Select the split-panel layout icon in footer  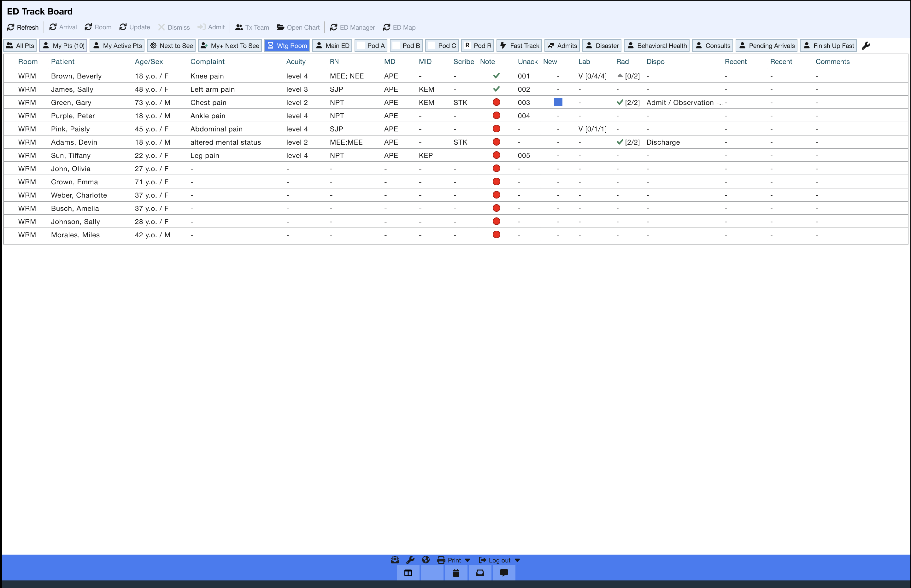[408, 573]
